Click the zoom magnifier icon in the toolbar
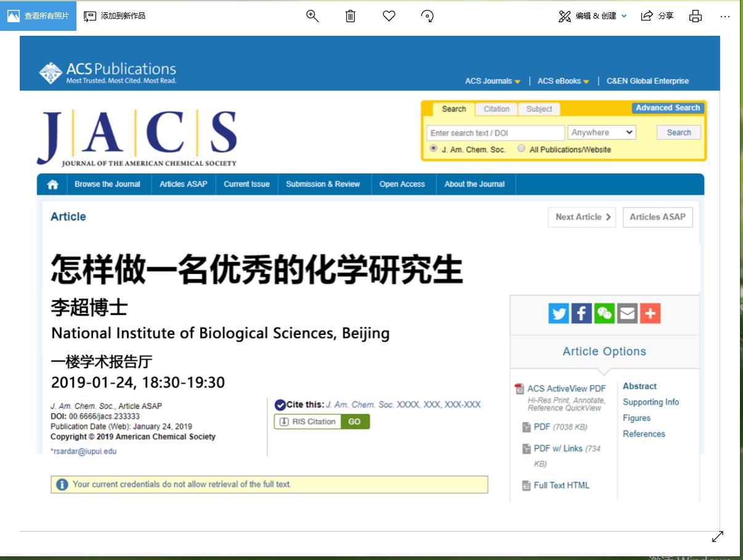The height and width of the screenshot is (560, 743). pos(313,16)
